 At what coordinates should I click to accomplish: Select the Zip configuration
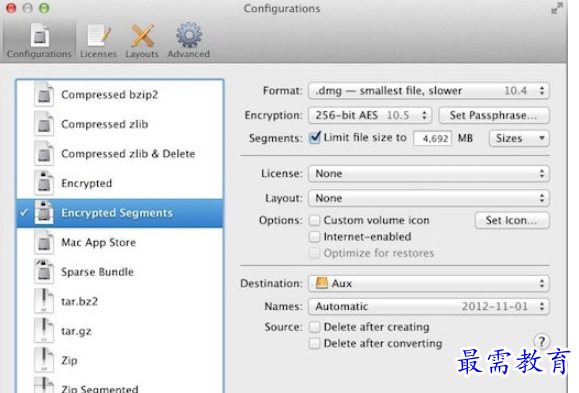(120, 360)
